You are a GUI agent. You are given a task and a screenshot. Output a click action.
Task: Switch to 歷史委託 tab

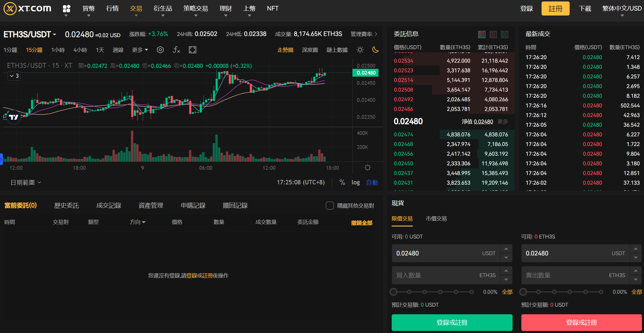pos(66,205)
